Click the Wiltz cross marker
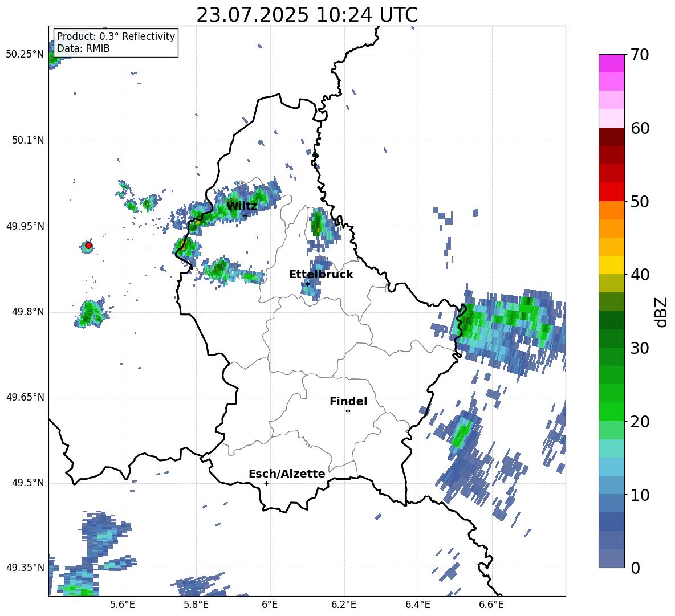This screenshot has height=616, width=675. [x=245, y=215]
